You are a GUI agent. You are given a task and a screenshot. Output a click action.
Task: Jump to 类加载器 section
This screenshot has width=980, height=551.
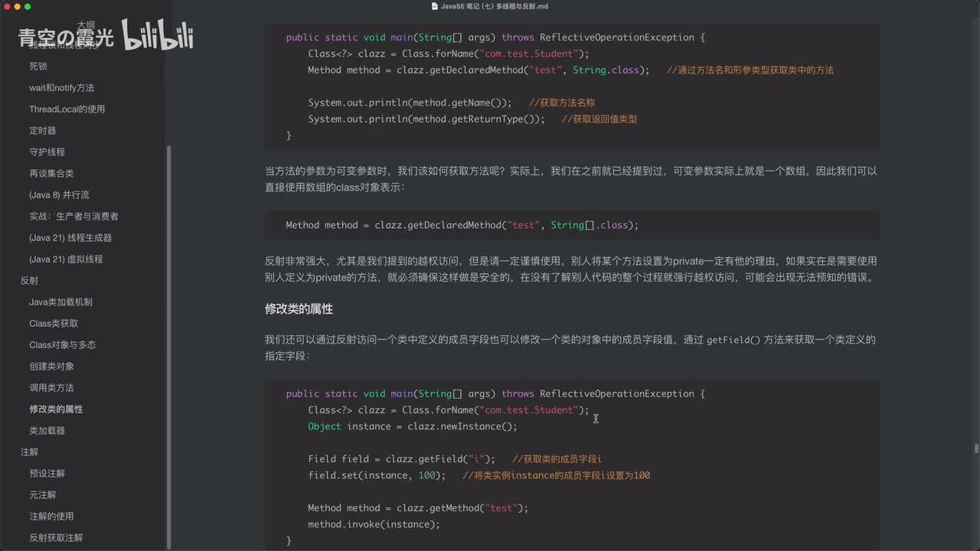(47, 431)
